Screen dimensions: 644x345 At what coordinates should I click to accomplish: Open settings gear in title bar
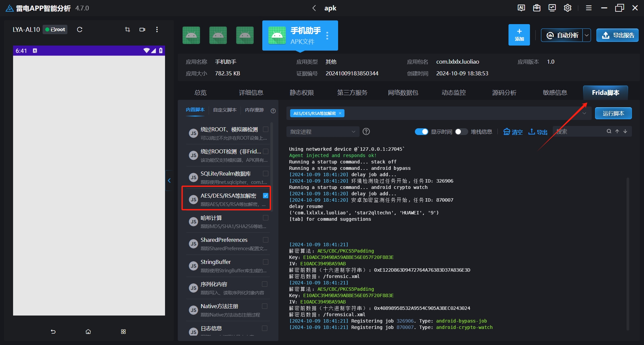click(x=568, y=8)
